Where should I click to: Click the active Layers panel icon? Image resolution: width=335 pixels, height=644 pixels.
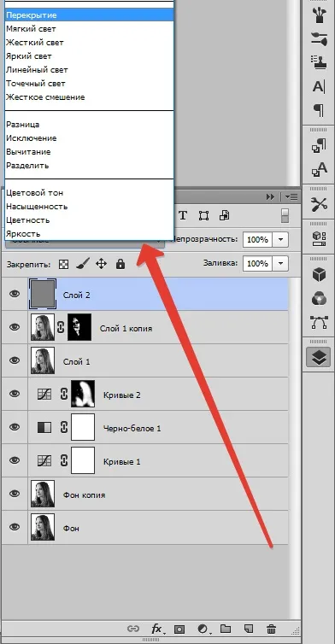point(319,357)
